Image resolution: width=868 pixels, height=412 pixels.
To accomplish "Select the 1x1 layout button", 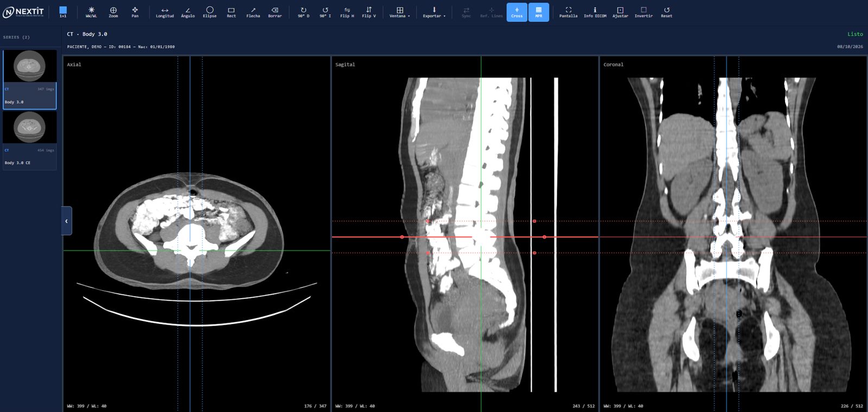I will [x=63, y=12].
